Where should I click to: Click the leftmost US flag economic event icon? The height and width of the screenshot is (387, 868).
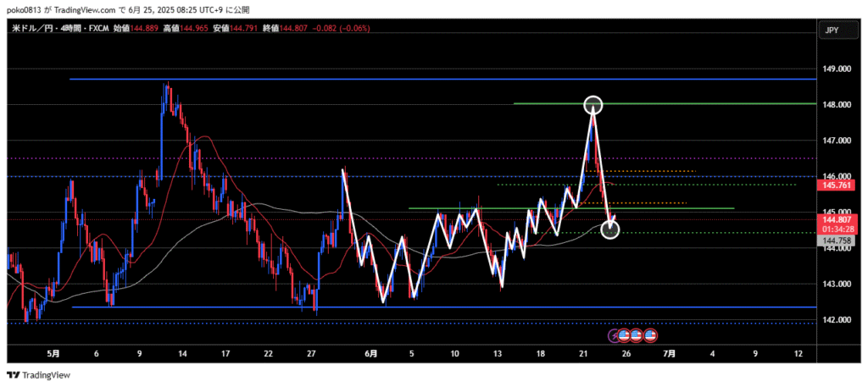[x=626, y=335]
